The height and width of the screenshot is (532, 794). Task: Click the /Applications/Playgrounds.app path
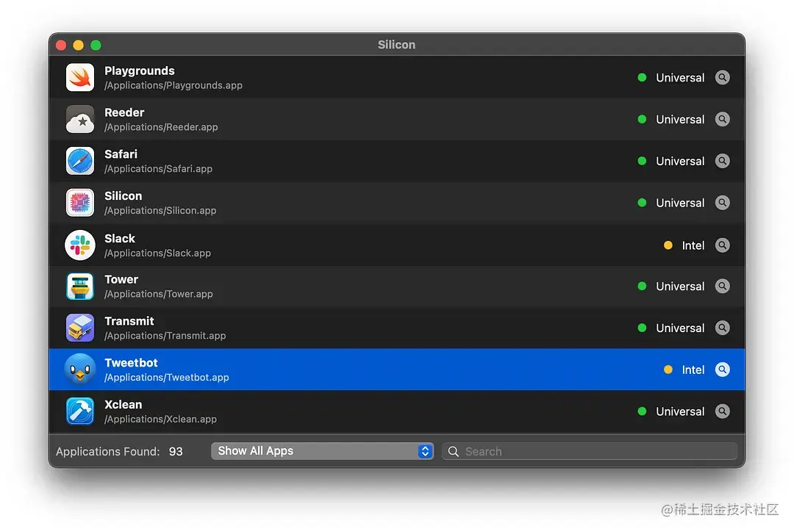click(174, 85)
